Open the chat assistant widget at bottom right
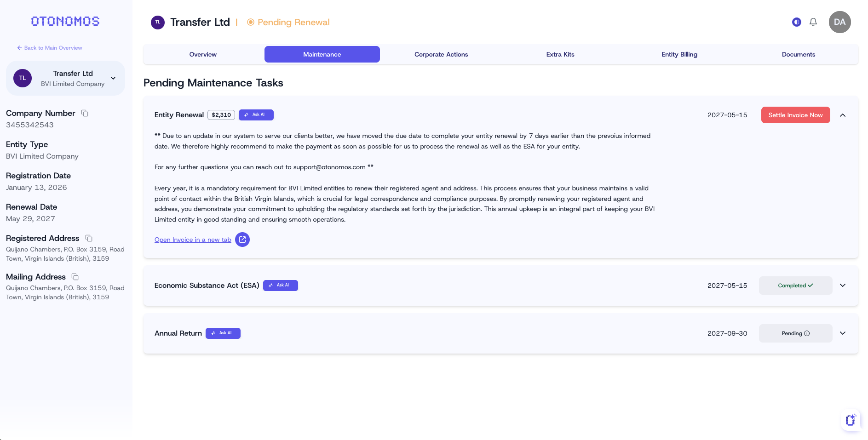The height and width of the screenshot is (440, 868). click(x=851, y=420)
